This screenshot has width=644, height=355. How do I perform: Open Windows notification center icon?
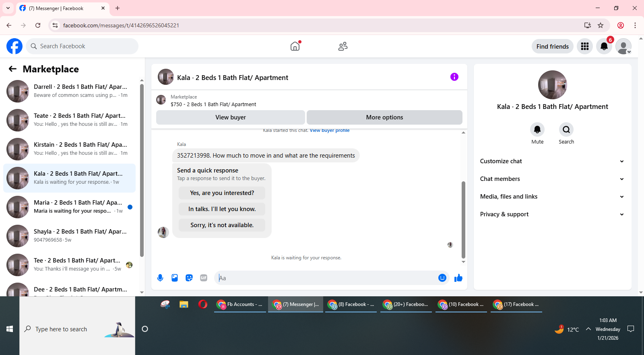631,329
